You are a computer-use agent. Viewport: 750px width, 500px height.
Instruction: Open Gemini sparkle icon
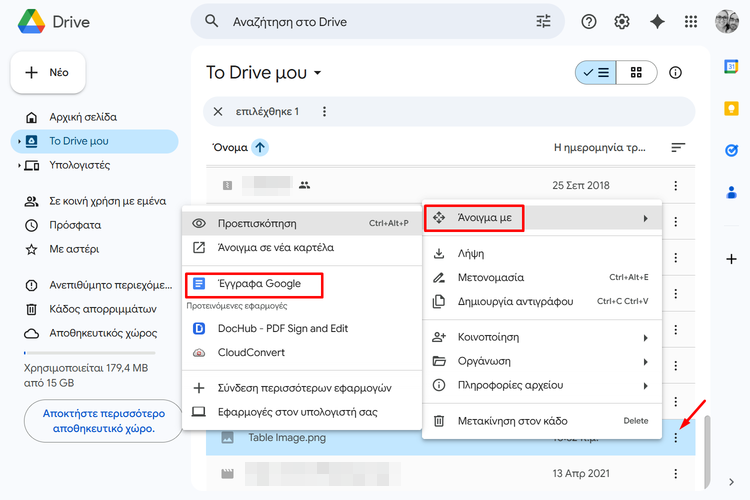657,22
